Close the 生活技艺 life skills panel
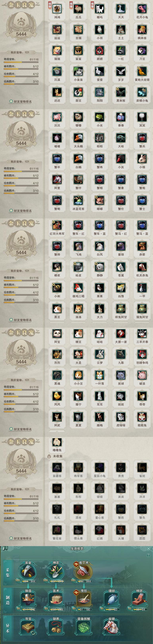153x644 pixels. coord(148,548)
